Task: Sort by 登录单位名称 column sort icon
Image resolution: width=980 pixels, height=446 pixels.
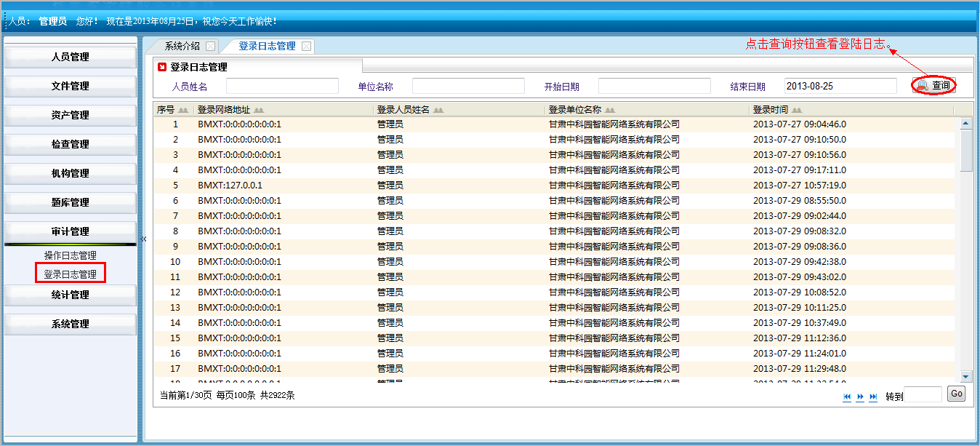Action: coord(609,110)
